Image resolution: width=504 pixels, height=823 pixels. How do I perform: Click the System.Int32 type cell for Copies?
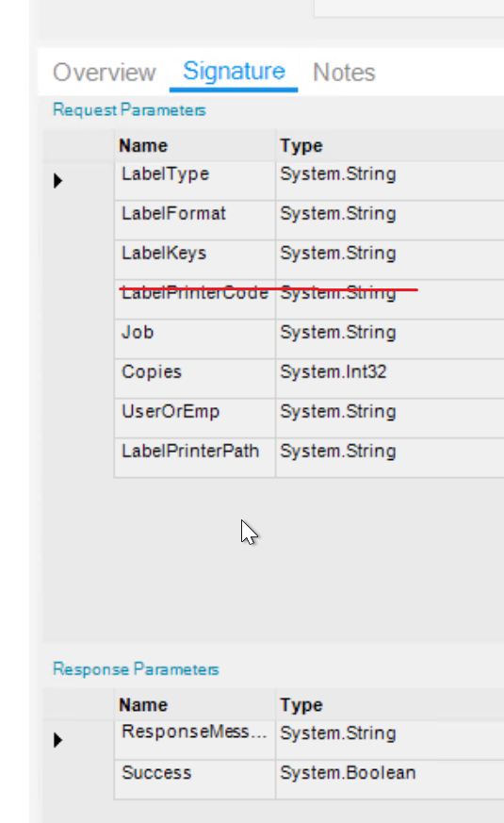pyautogui.click(x=390, y=379)
